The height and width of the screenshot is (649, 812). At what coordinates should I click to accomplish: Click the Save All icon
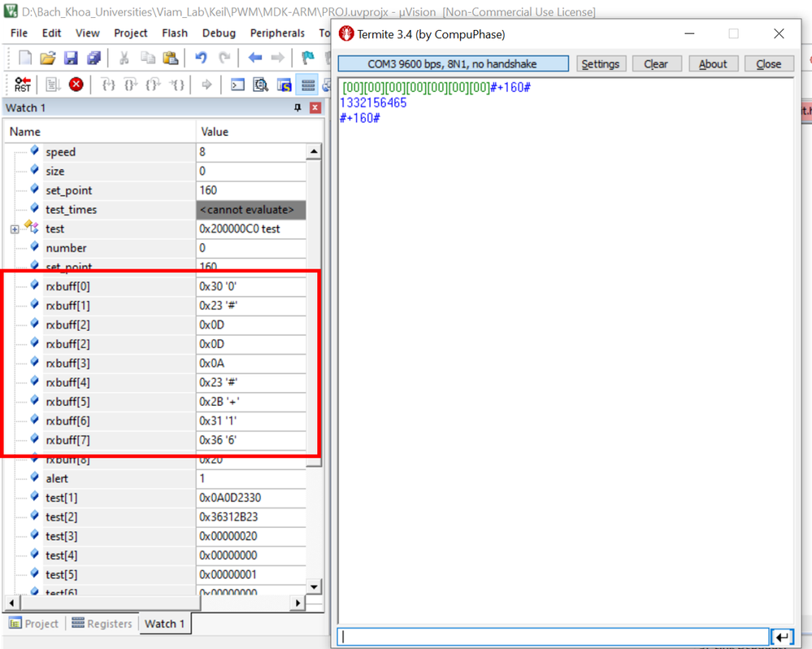tap(93, 58)
